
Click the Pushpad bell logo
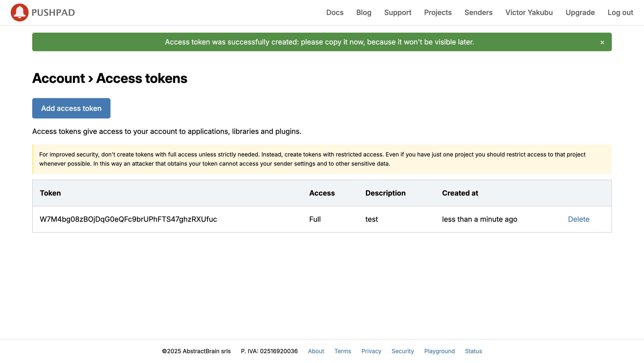click(19, 12)
